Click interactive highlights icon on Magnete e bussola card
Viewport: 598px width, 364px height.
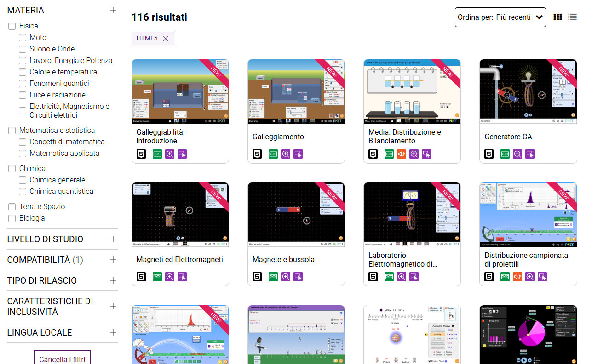pyautogui.click(x=298, y=277)
